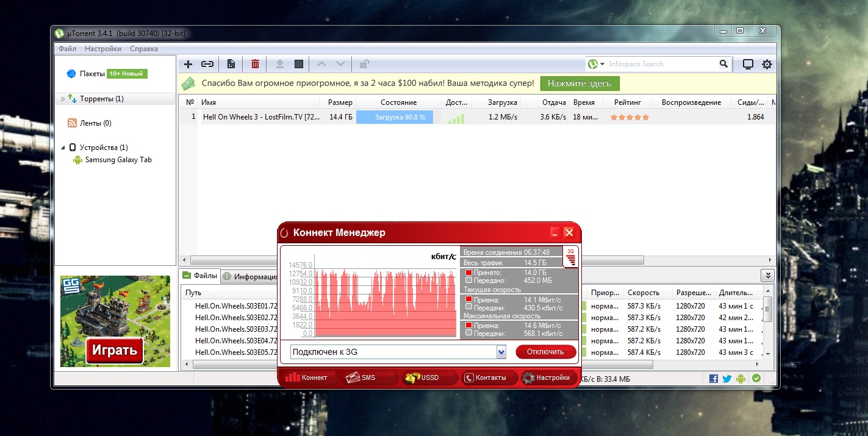Click the Отключить disconnect button
This screenshot has width=868, height=436.
546,352
